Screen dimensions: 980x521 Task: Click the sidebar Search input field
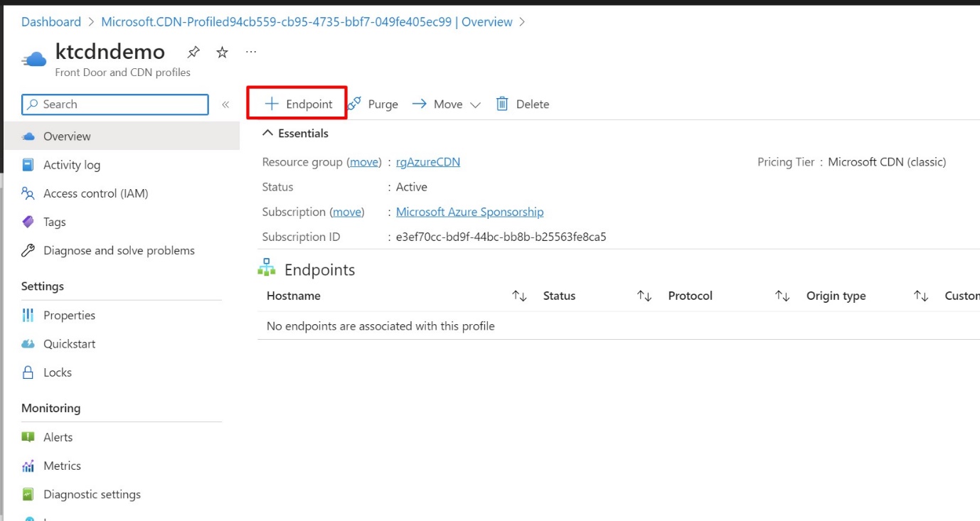click(121, 104)
